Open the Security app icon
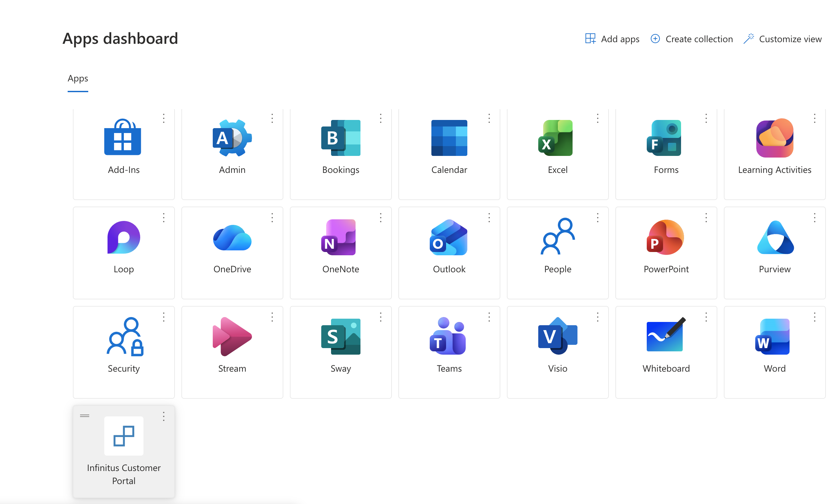Image resolution: width=834 pixels, height=504 pixels. coord(125,336)
